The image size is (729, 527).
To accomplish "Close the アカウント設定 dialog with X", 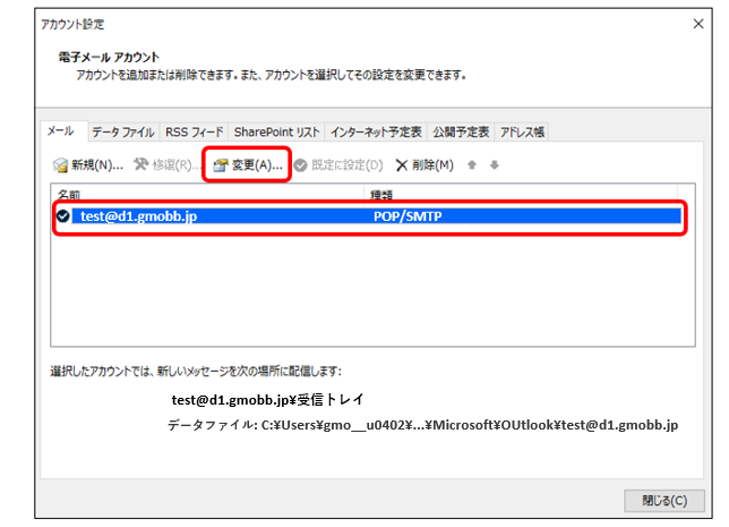I will (x=698, y=24).
